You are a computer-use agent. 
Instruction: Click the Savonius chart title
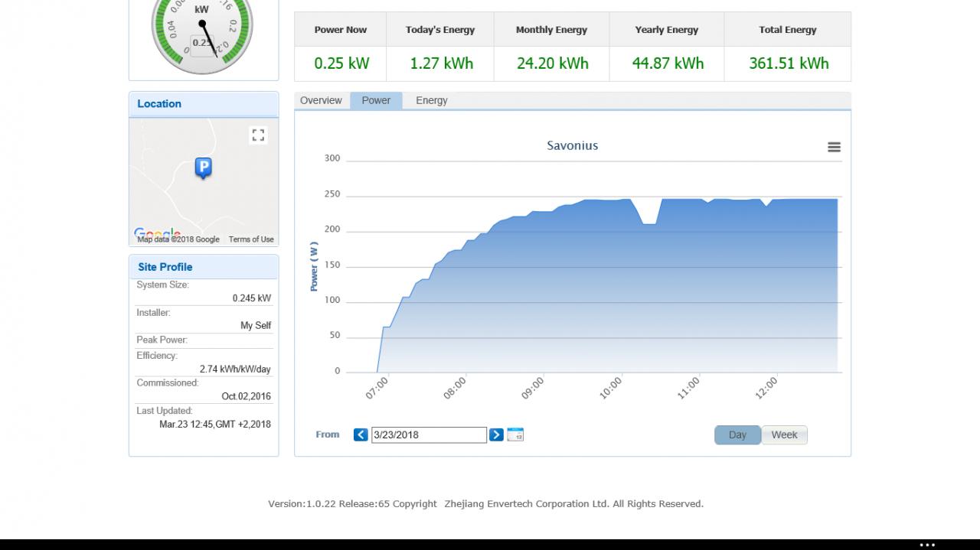[572, 145]
